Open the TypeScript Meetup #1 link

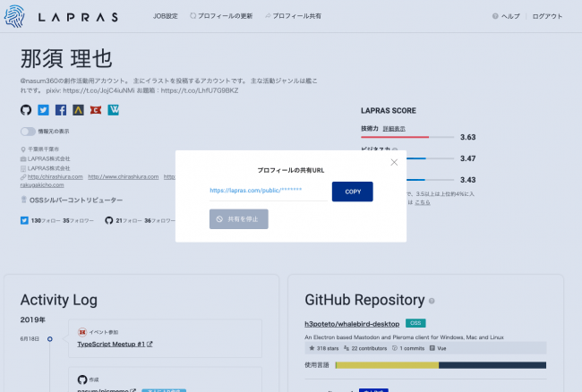pos(111,345)
